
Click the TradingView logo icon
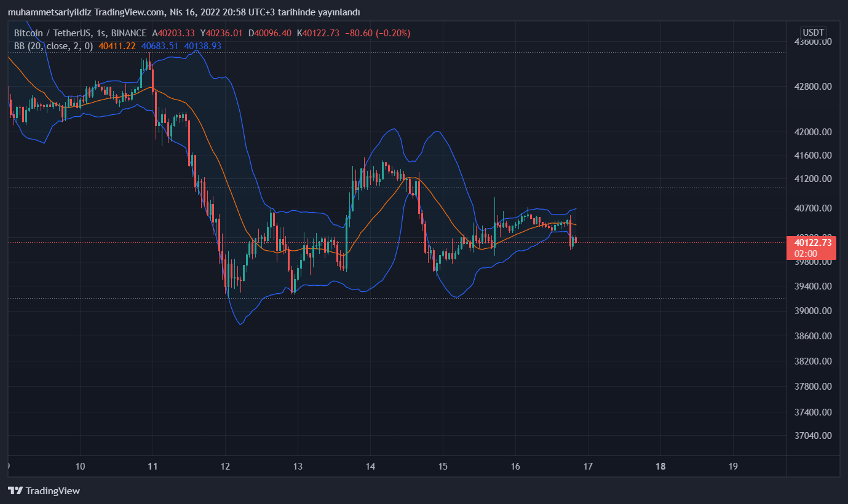click(x=15, y=490)
